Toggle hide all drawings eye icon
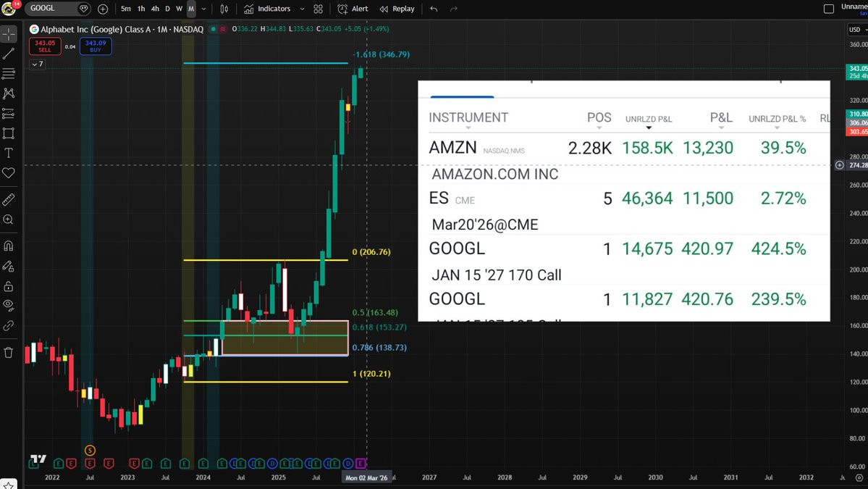The width and height of the screenshot is (868, 489). [9, 305]
